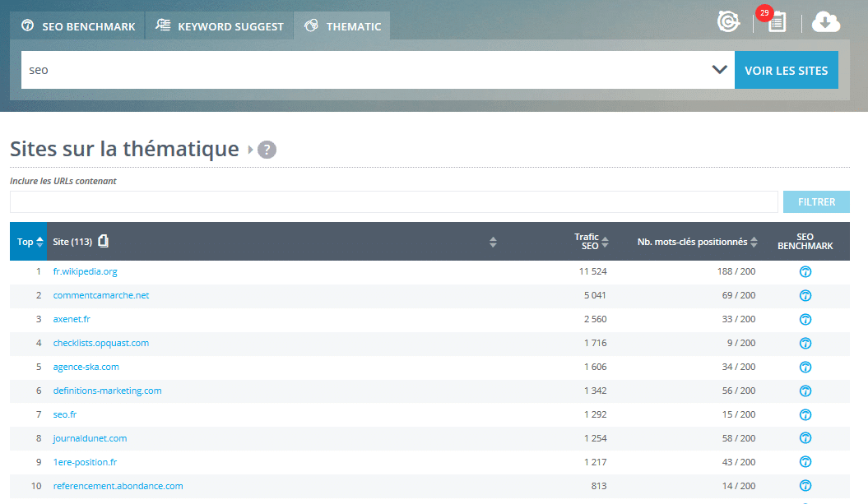Switch to Keyword Suggest tab
The width and height of the screenshot is (868, 504).
pos(219,26)
